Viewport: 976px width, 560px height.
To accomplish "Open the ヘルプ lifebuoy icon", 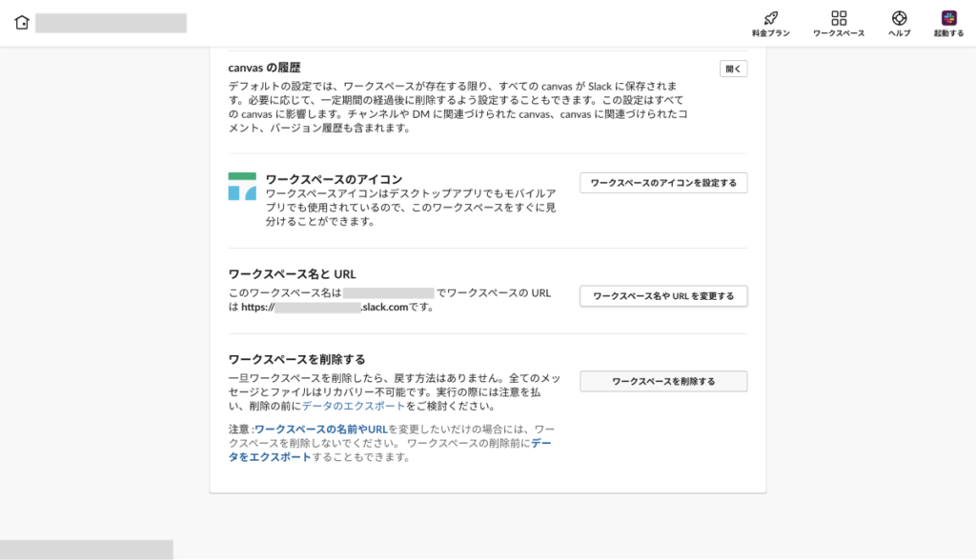I will click(899, 18).
